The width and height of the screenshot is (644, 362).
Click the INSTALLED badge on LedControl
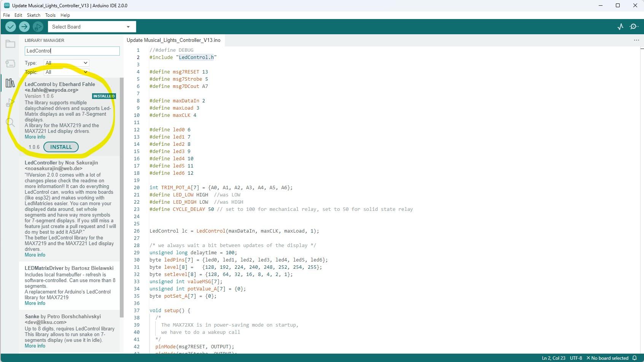104,96
